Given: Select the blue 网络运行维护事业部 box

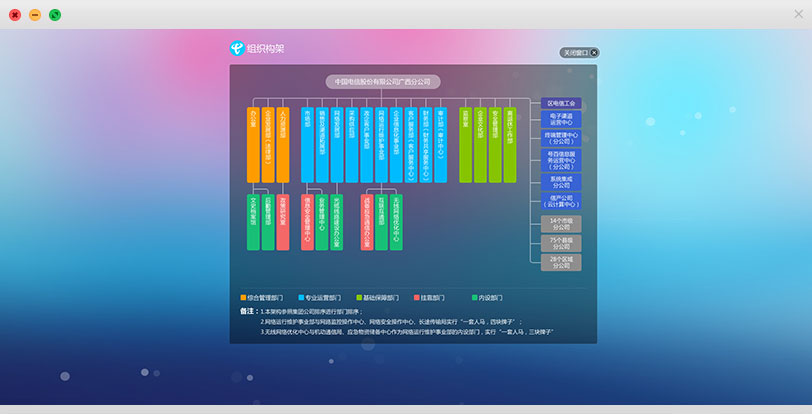Looking at the screenshot, I should [x=381, y=145].
